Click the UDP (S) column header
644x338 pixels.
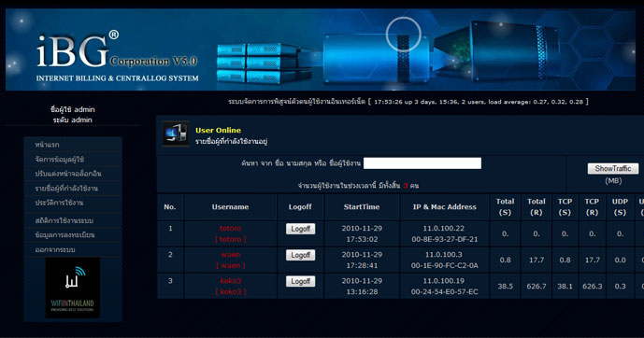click(621, 207)
